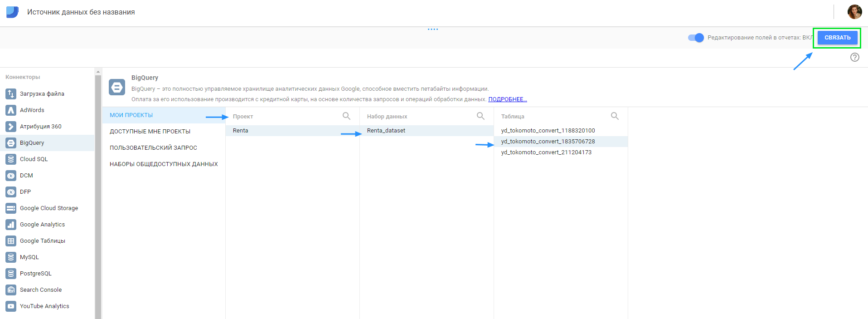Viewport: 868px width, 319px height.
Task: Click the YouTube Analytics connector icon
Action: coord(11,306)
